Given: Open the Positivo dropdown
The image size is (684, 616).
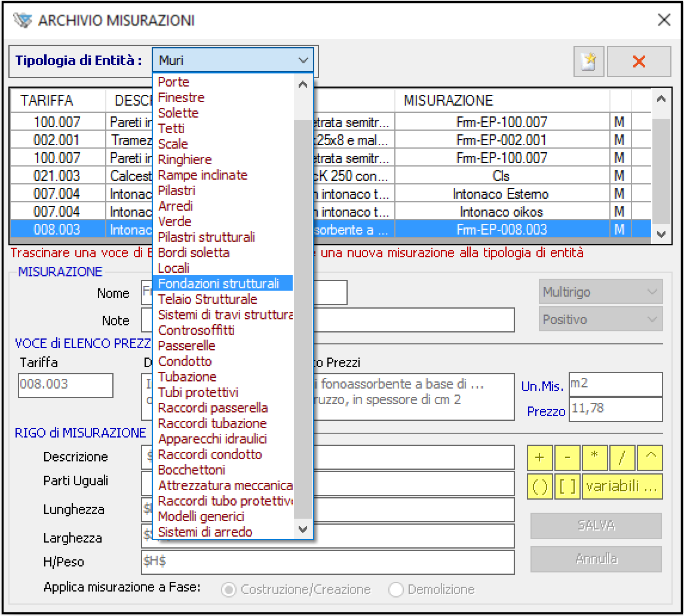Looking at the screenshot, I should pyautogui.click(x=600, y=319).
